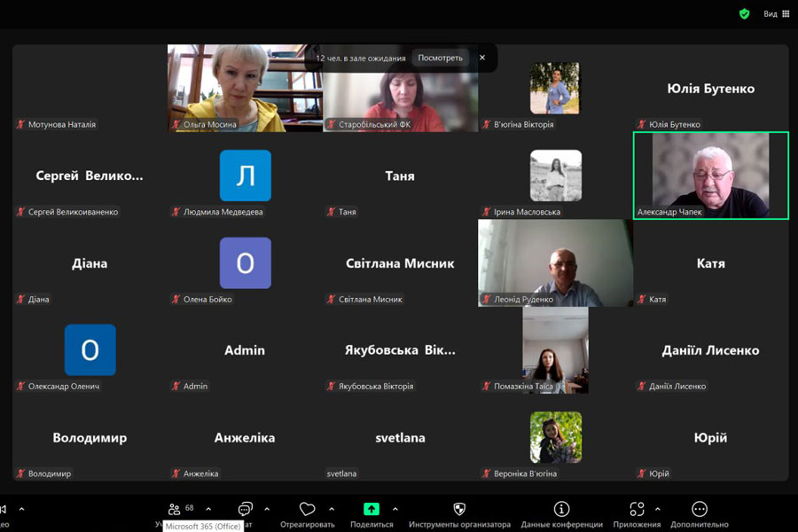Open the Apps icon in toolbar
798x532 pixels.
(x=637, y=509)
